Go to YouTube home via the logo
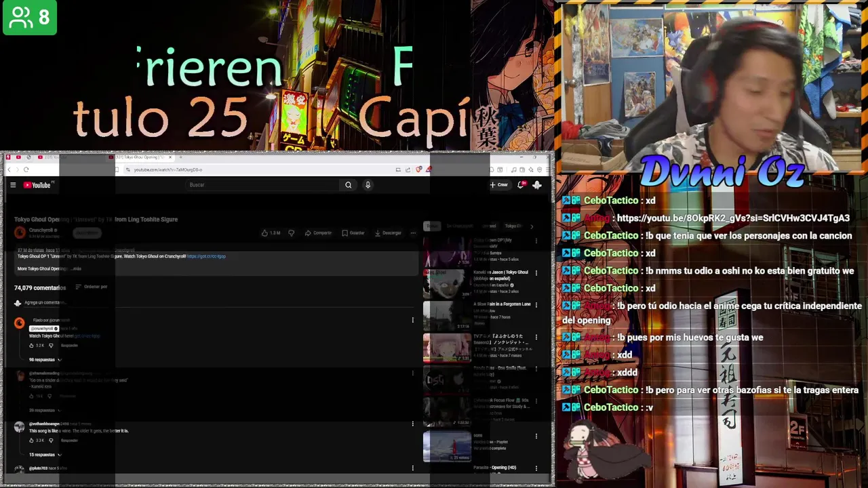The image size is (868, 488). (38, 185)
